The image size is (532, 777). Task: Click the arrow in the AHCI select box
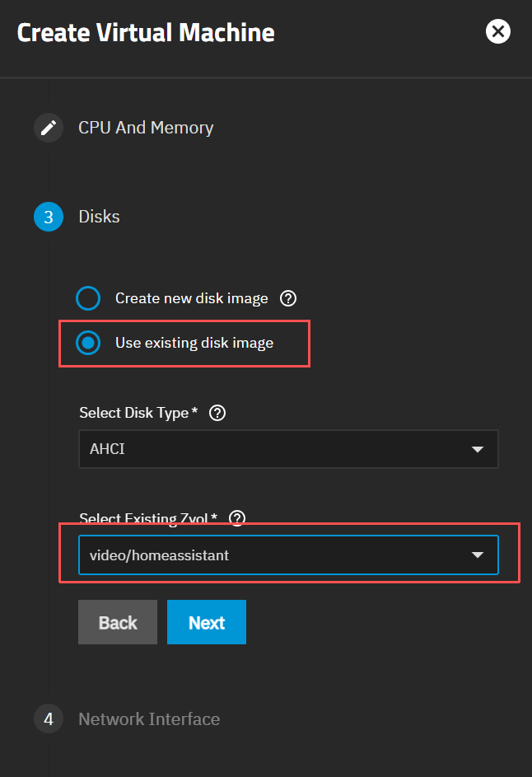pyautogui.click(x=477, y=449)
